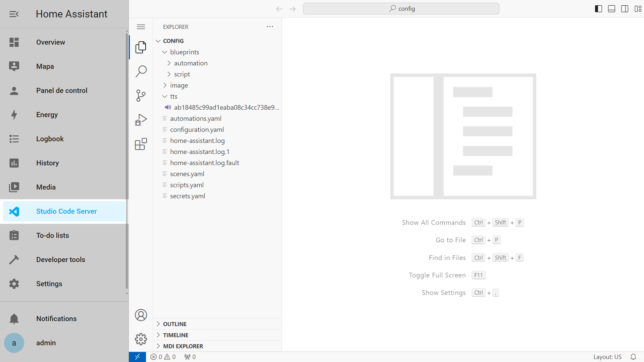This screenshot has width=644, height=362.
Task: Click the Studio Code Server VS Code icon
Action: point(14,211)
